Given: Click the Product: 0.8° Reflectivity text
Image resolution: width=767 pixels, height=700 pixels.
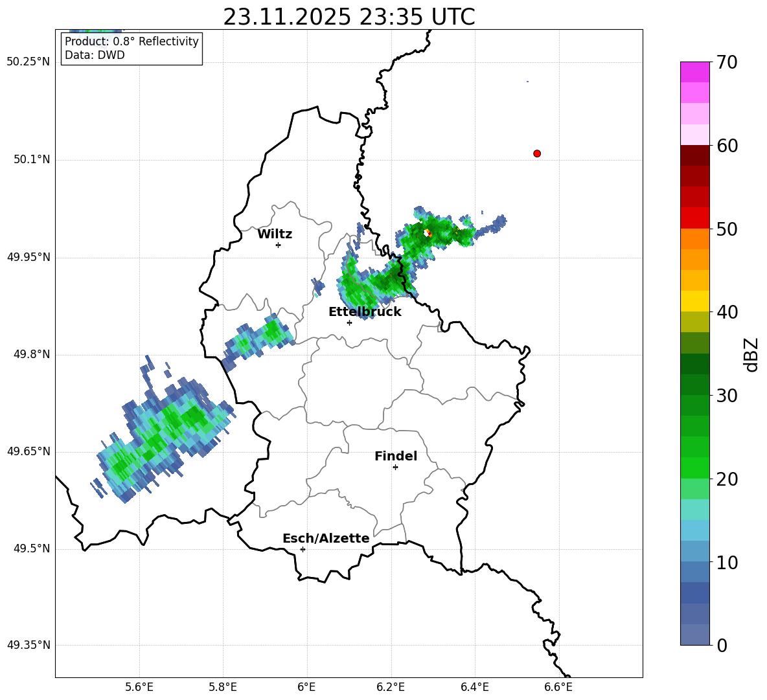Looking at the screenshot, I should [x=132, y=41].
